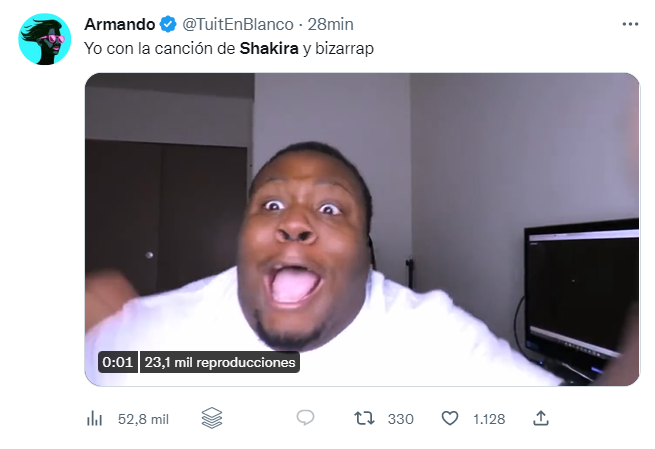Image resolution: width=655 pixels, height=449 pixels.
Task: Retweet using the arrows icon
Action: 364,418
